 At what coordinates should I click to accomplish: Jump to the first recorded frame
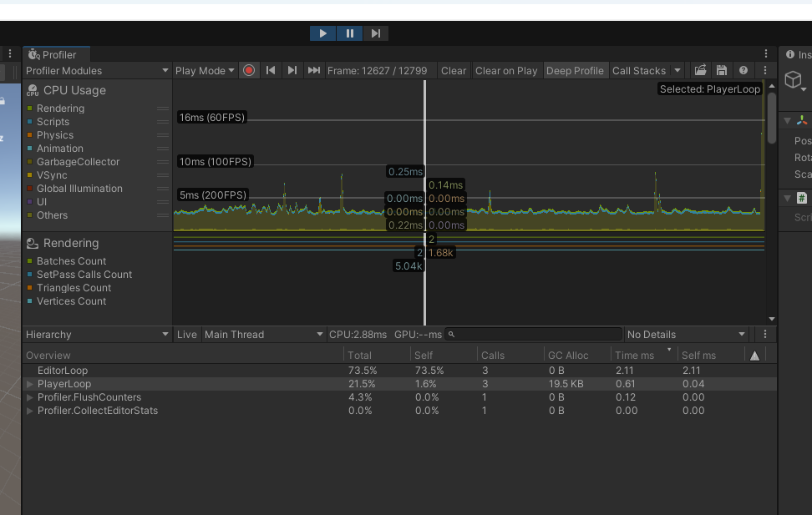point(271,70)
